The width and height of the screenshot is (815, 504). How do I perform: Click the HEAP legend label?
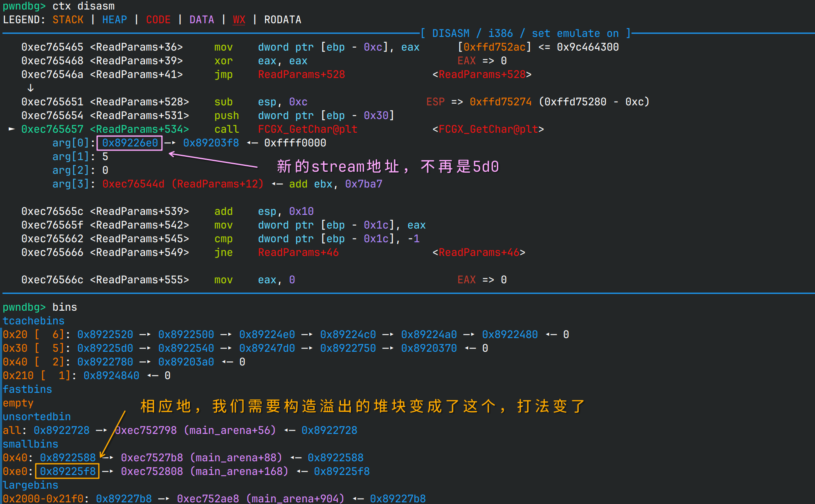(x=115, y=19)
